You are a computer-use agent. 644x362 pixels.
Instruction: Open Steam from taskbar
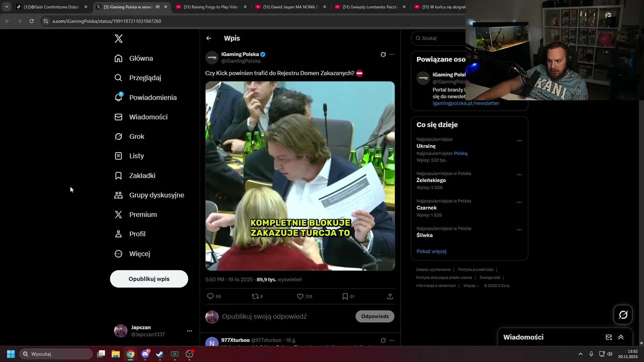(x=159, y=354)
